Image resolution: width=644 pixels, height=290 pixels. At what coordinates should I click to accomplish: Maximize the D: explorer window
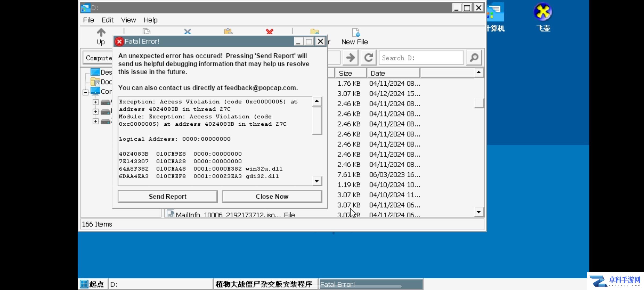pos(467,8)
